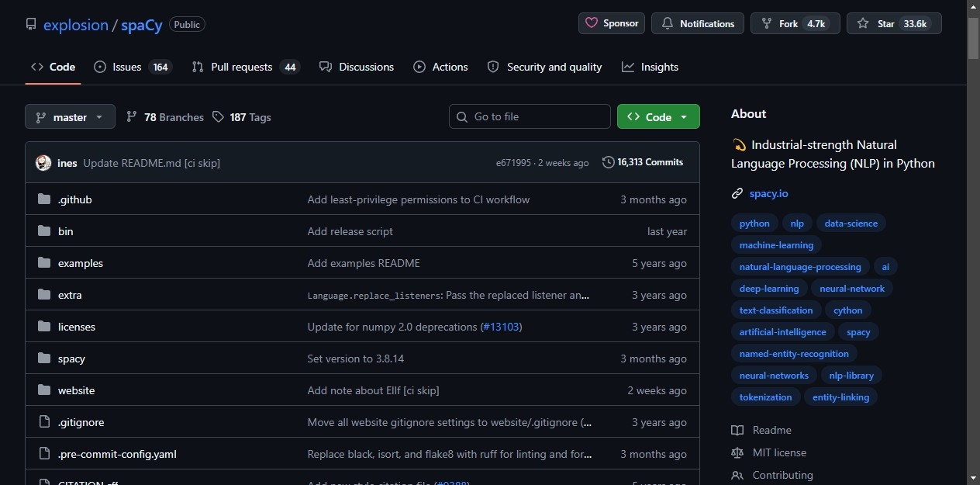Screen dimensions: 980x485
Task: Open the Notifications bell button
Action: (698, 23)
